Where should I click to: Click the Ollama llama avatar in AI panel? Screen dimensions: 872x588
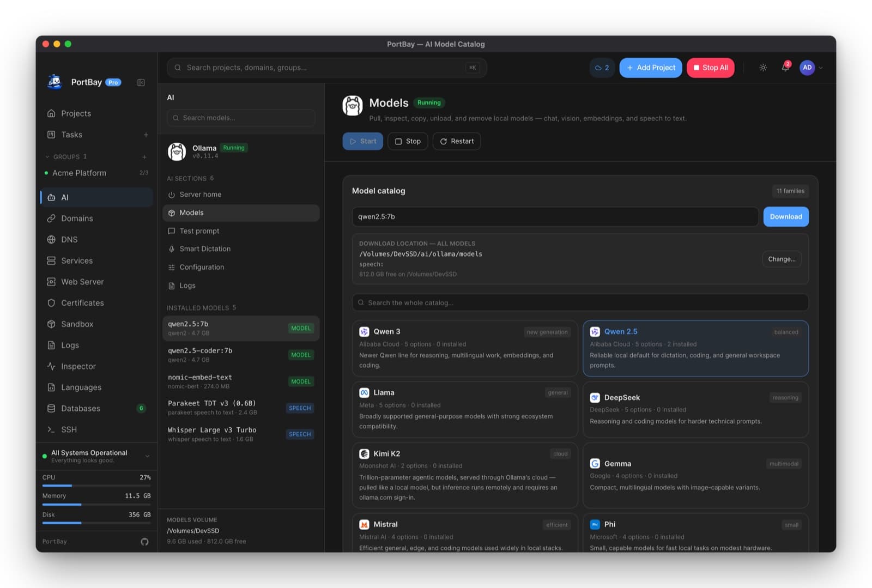(x=177, y=151)
